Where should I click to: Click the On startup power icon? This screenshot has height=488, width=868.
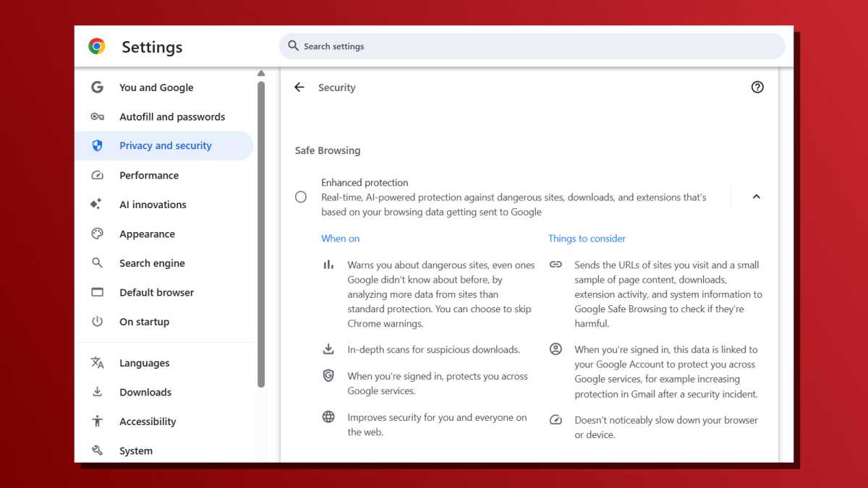[98, 321]
